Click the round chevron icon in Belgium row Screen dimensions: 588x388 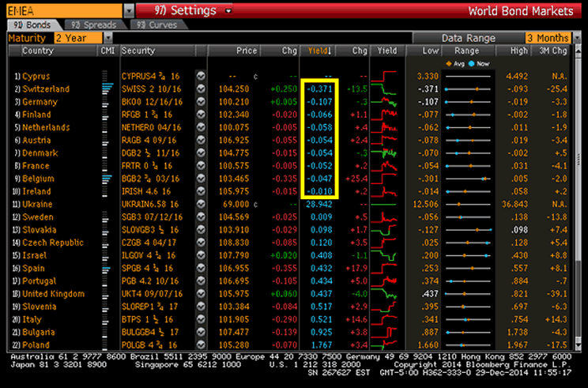[201, 179]
